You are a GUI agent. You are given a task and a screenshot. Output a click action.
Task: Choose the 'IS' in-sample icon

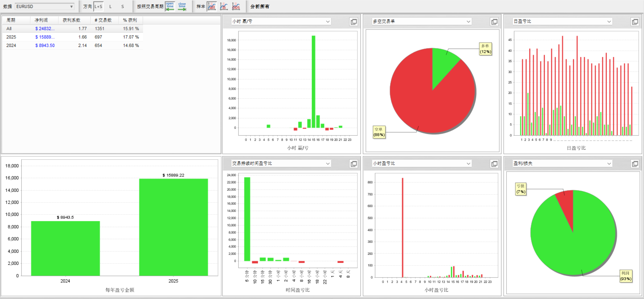(224, 6)
